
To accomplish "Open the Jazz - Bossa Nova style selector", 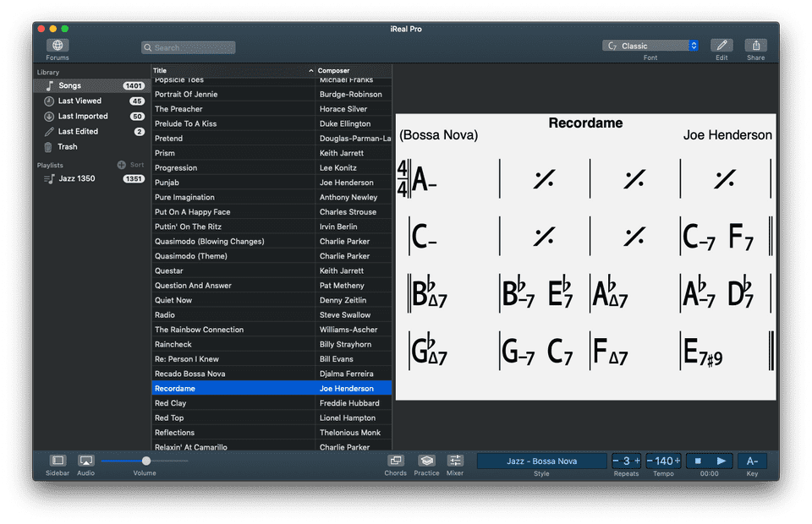I will [541, 461].
